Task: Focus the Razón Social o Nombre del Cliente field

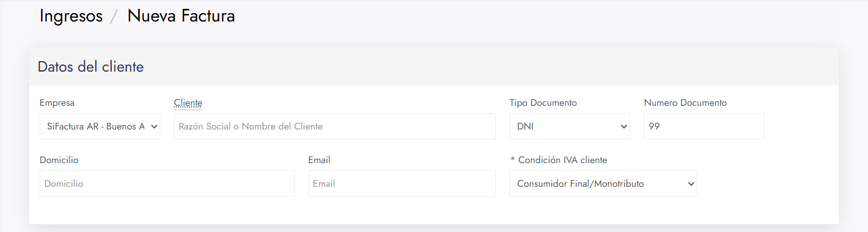Action: pyautogui.click(x=335, y=126)
